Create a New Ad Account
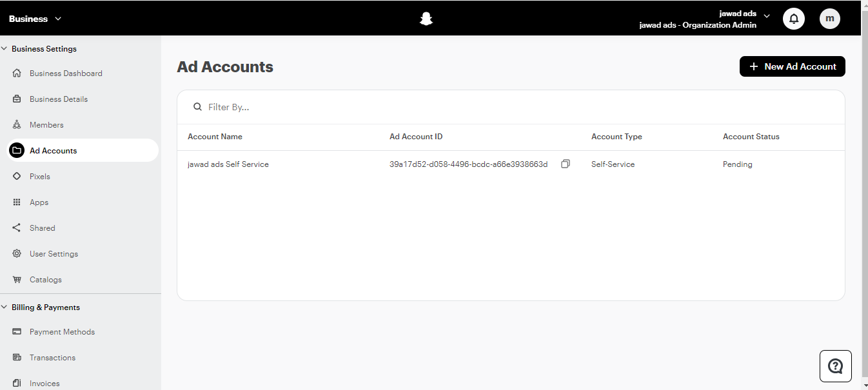The width and height of the screenshot is (868, 390). tap(792, 66)
